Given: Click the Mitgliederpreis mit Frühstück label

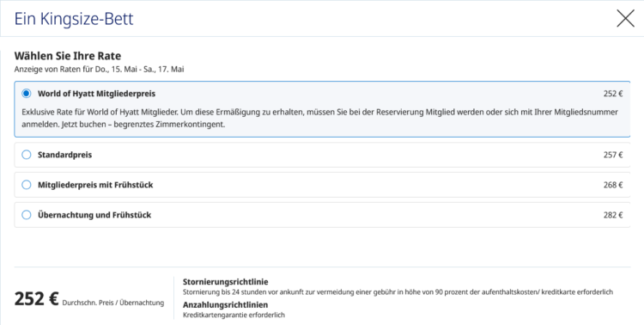Looking at the screenshot, I should click(x=95, y=185).
